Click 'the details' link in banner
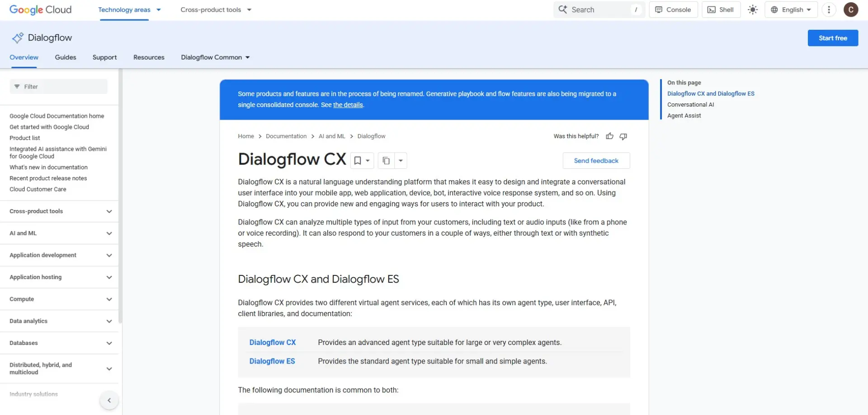This screenshot has height=415, width=868. 348,105
